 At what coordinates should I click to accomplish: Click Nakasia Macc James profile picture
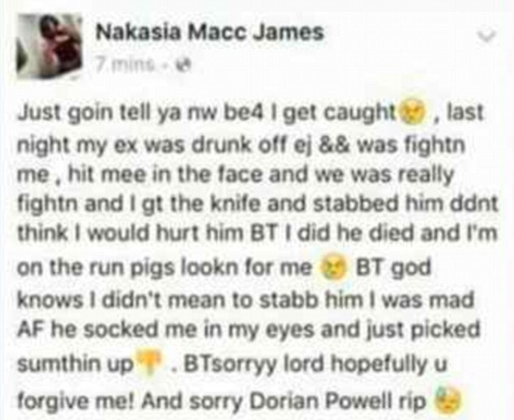[49, 46]
